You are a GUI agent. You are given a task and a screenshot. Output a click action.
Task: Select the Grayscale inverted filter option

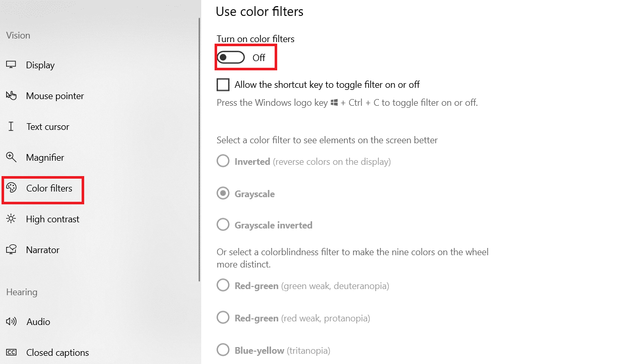[x=223, y=225]
